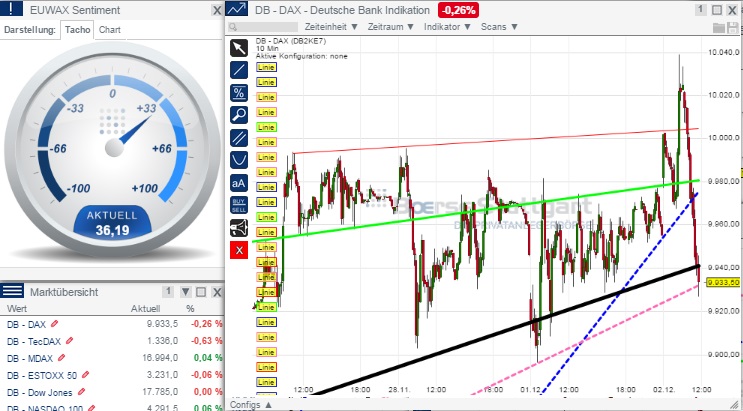Select the parallel channel lines tool

[x=239, y=138]
